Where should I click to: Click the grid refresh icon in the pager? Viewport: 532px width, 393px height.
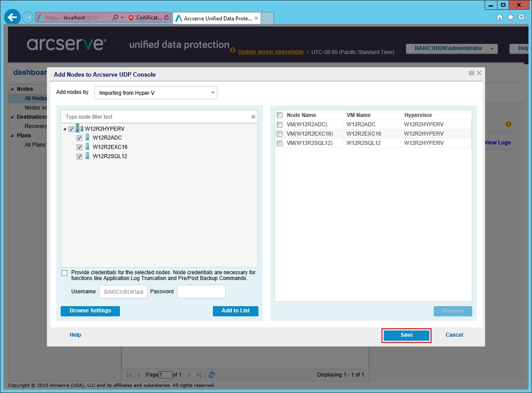[x=212, y=375]
